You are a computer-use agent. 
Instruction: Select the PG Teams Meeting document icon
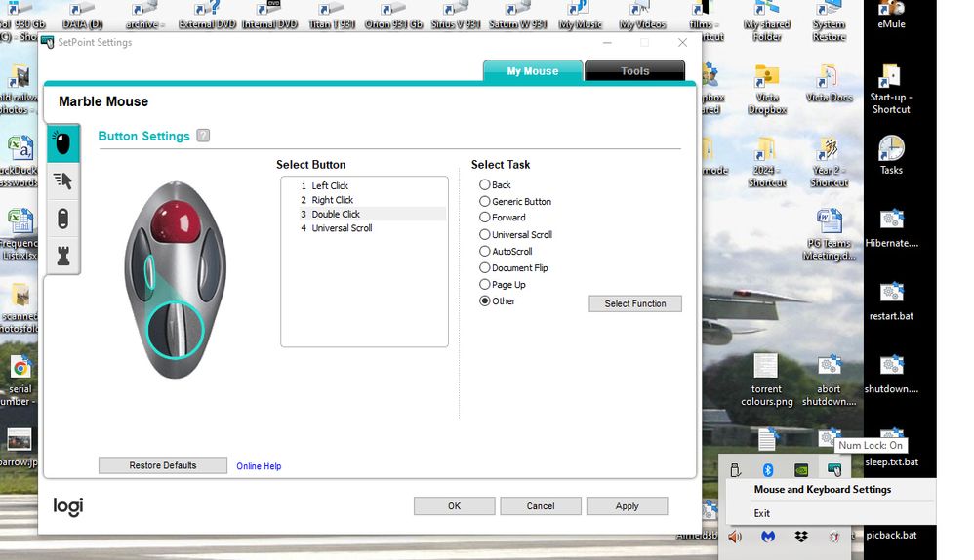(829, 235)
